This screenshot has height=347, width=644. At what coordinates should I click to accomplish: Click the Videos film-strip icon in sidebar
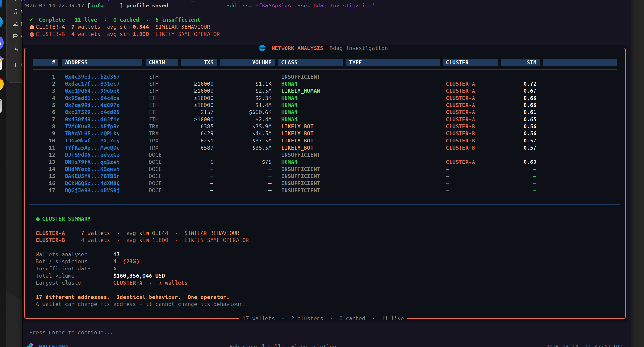[x=16, y=36]
